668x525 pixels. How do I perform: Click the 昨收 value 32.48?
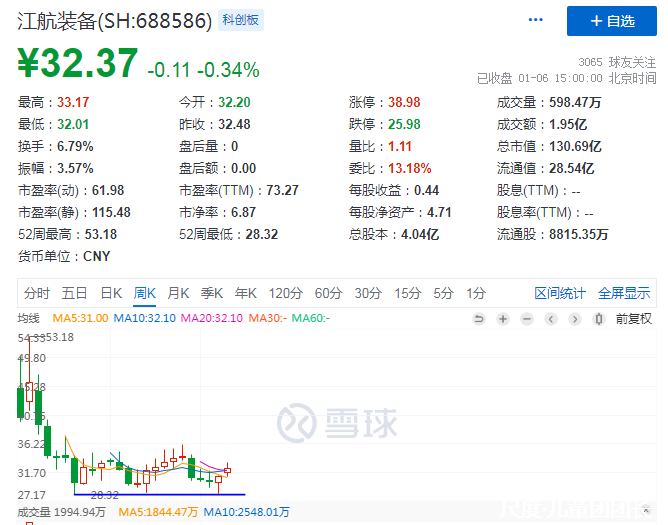pos(234,124)
